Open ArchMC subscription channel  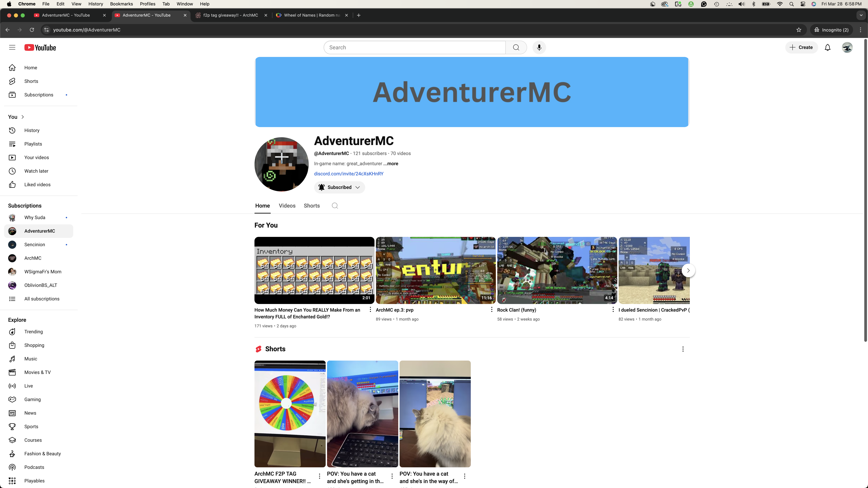coord(39,258)
